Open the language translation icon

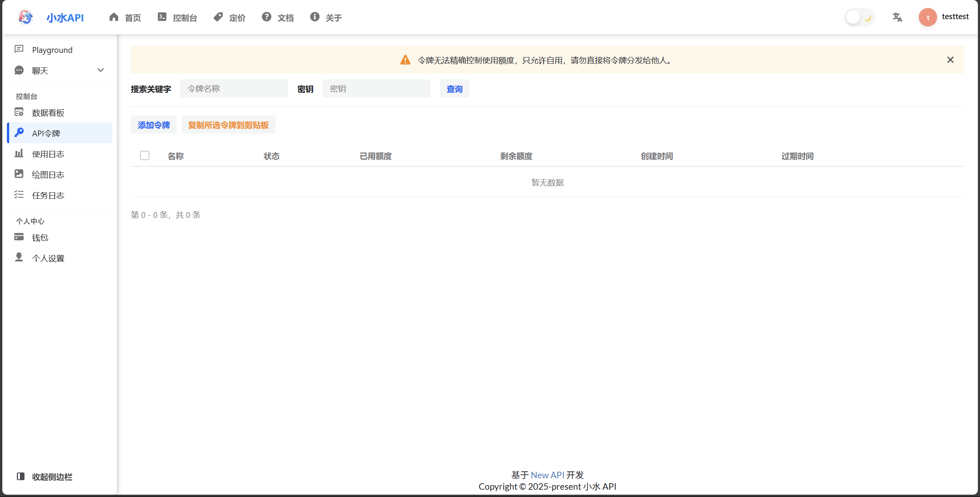click(897, 17)
